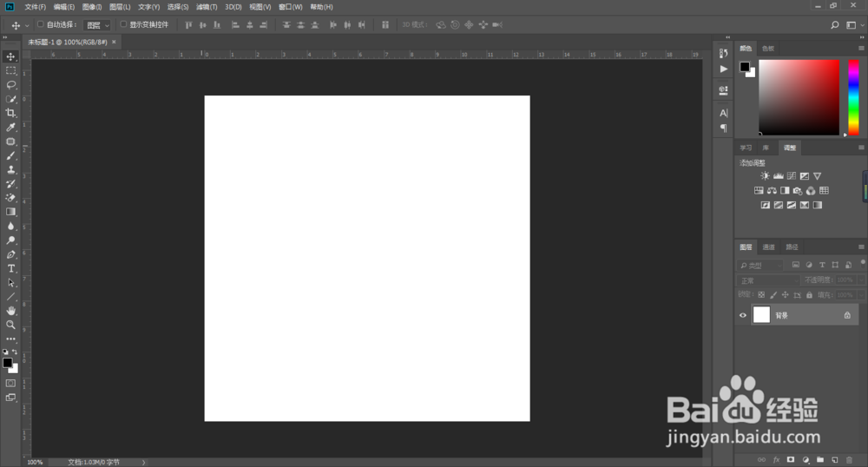
Task: Select the Eyedropper tool
Action: [10, 128]
